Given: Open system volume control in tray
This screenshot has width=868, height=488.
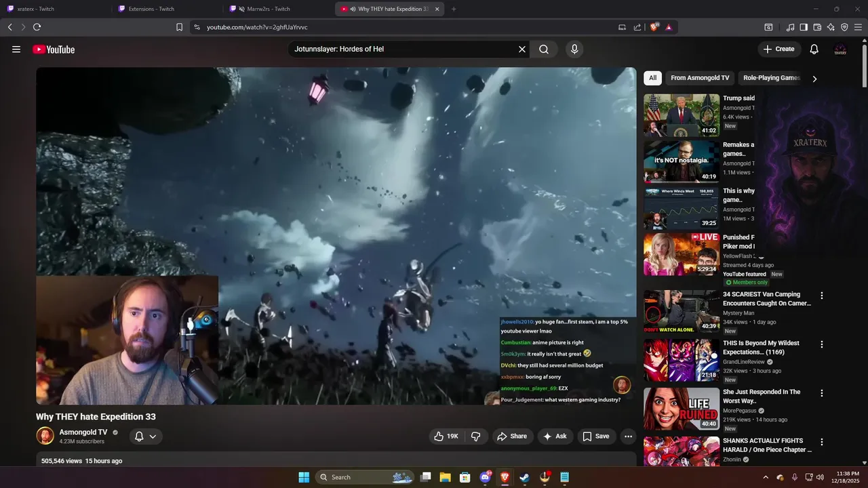Looking at the screenshot, I should pos(819,477).
